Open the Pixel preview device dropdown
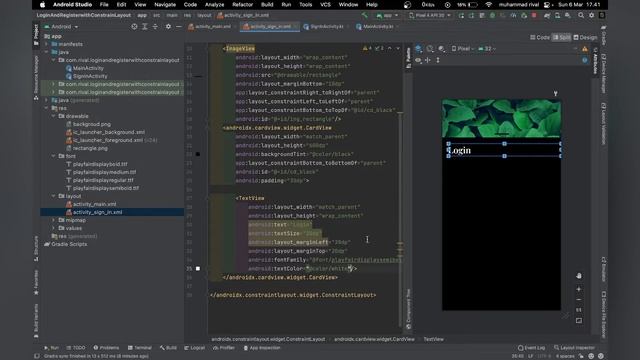This screenshot has width=640, height=360. click(x=463, y=49)
